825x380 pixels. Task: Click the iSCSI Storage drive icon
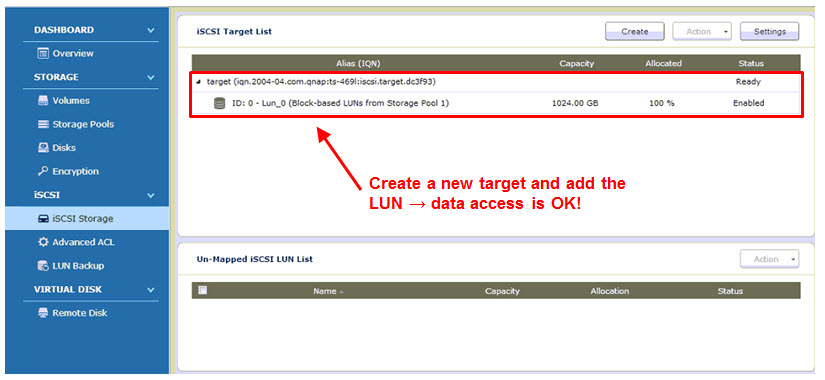point(44,218)
